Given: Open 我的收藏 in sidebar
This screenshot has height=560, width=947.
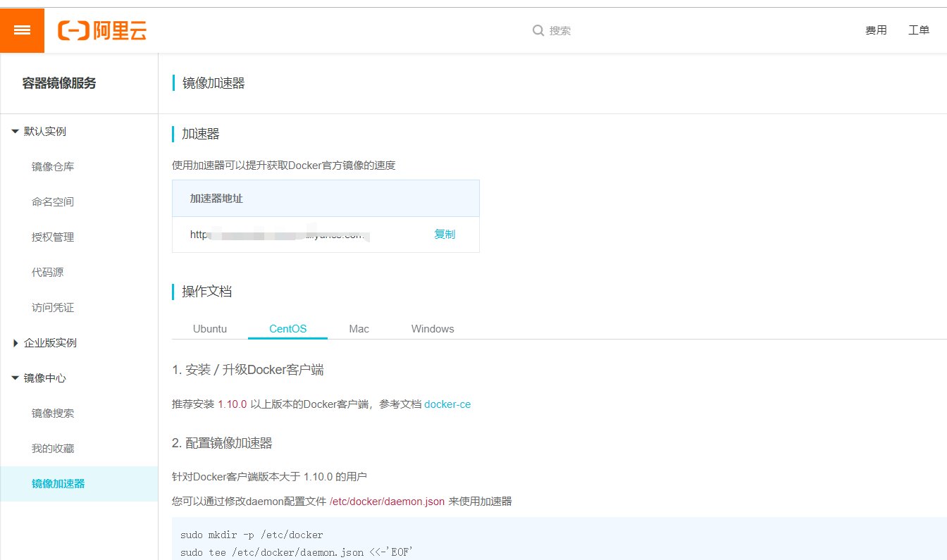Looking at the screenshot, I should [x=53, y=449].
